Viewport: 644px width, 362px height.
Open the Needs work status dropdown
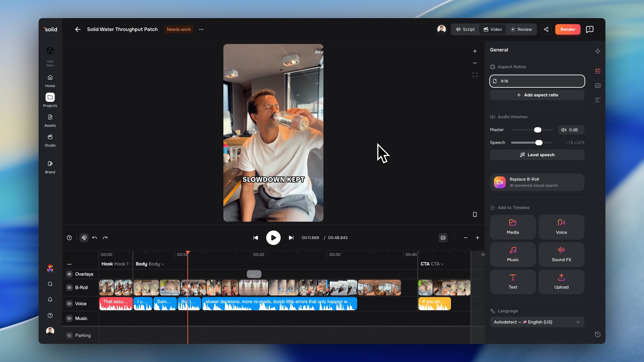[x=178, y=29]
